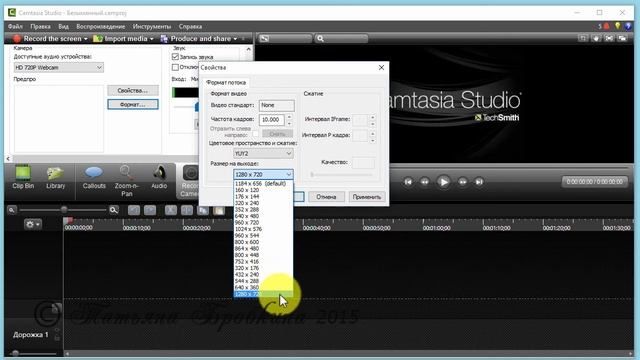
Task: Choose 1024 x 576 from size list
Action: pos(263,229)
